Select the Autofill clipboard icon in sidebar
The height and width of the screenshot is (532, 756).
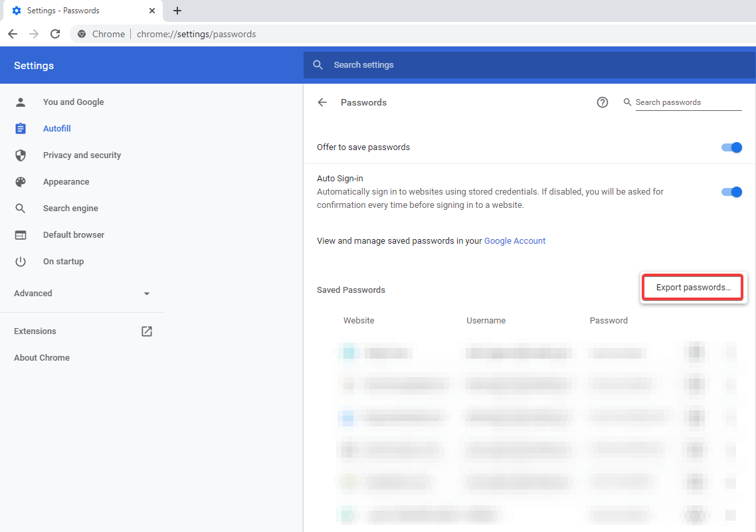point(21,128)
